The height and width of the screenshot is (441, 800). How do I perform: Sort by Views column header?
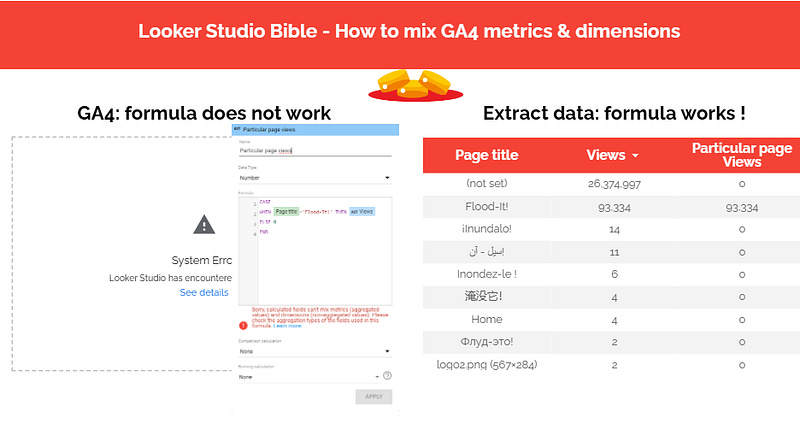(606, 155)
